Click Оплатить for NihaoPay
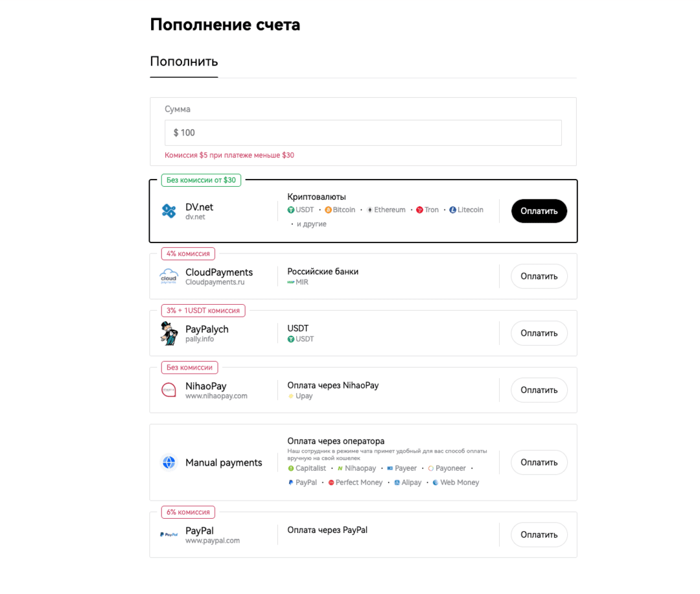The image size is (700, 594). click(539, 390)
